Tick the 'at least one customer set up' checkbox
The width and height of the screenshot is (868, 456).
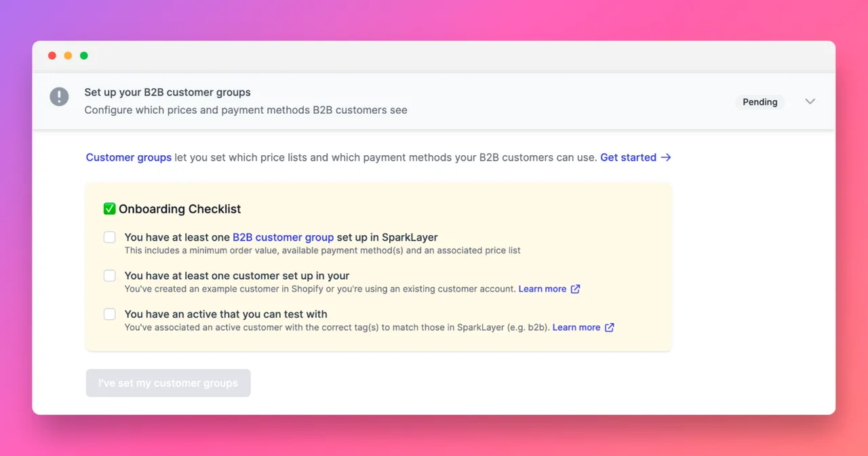(x=110, y=276)
